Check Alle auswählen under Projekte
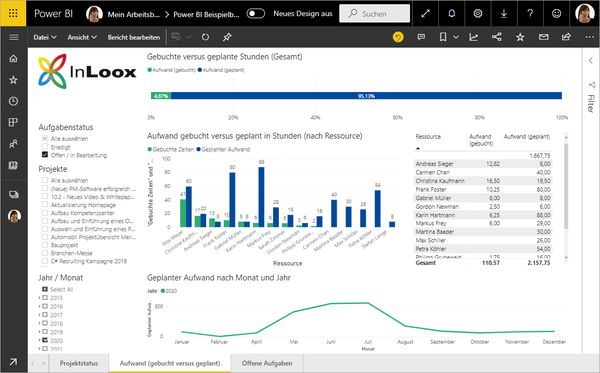 pos(45,180)
